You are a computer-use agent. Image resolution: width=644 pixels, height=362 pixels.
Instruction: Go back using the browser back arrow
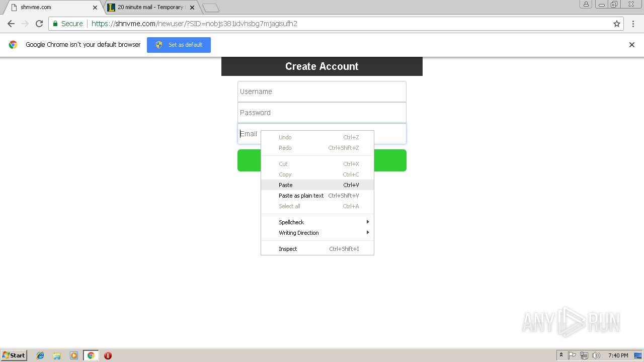click(x=11, y=24)
